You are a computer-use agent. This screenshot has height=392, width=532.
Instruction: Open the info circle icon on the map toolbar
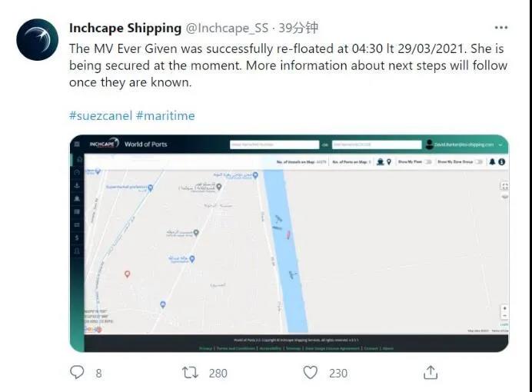pyautogui.click(x=502, y=161)
